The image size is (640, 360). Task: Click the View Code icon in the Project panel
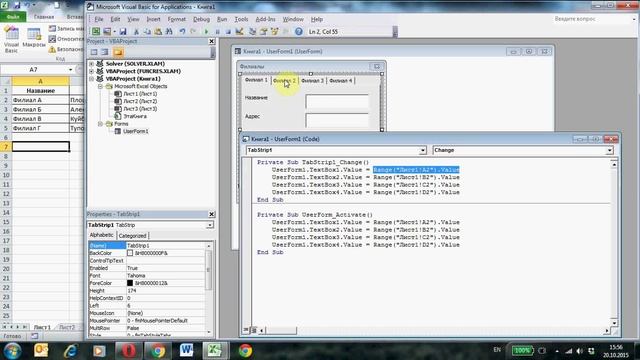point(94,52)
